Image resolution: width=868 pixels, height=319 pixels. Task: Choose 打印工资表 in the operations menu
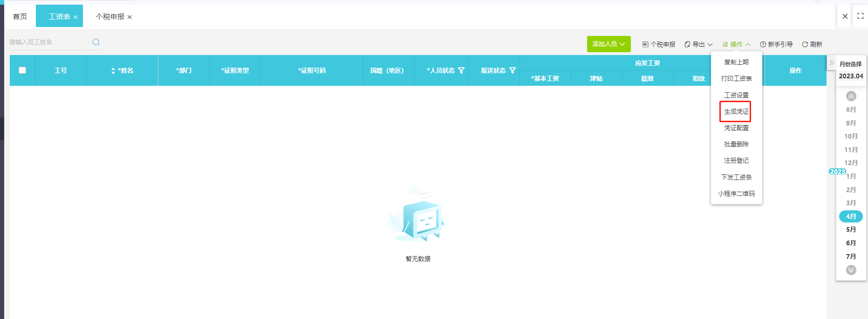pos(736,78)
